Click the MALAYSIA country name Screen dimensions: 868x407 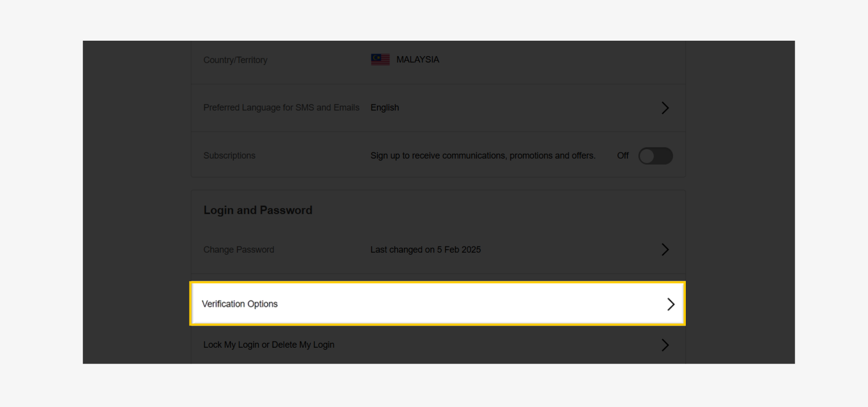[418, 60]
